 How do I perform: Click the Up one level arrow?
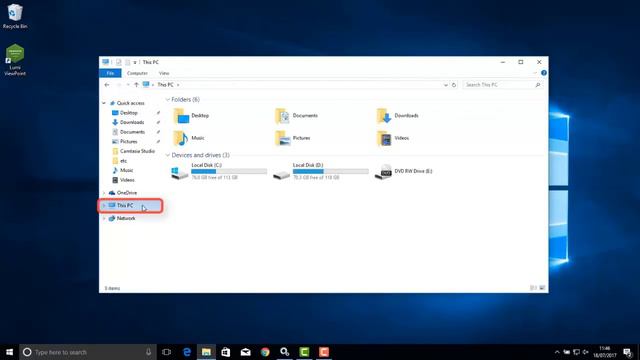tap(136, 85)
